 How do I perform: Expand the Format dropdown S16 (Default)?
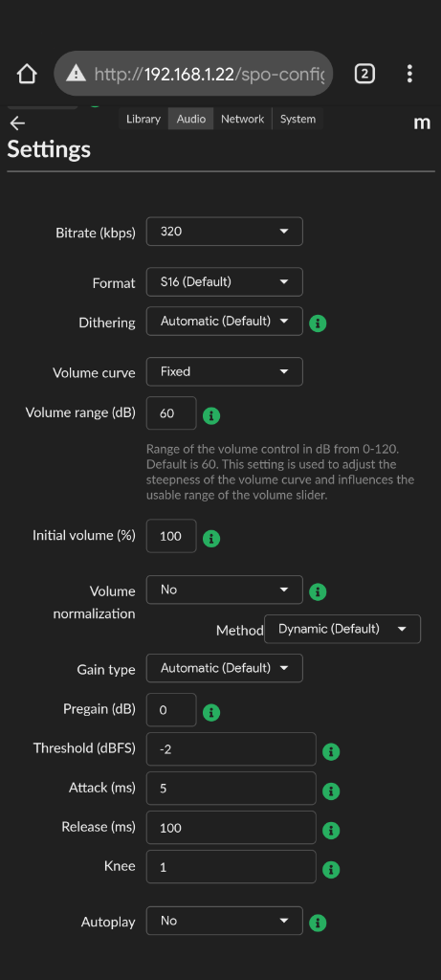tap(224, 282)
